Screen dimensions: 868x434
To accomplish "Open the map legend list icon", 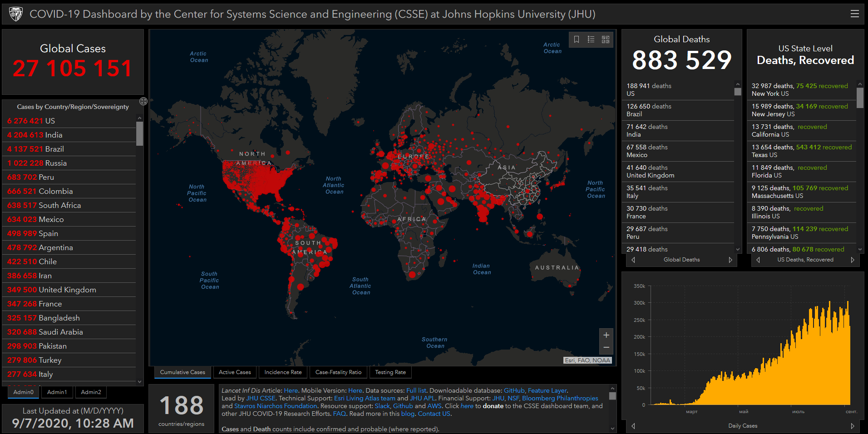I will pos(591,39).
